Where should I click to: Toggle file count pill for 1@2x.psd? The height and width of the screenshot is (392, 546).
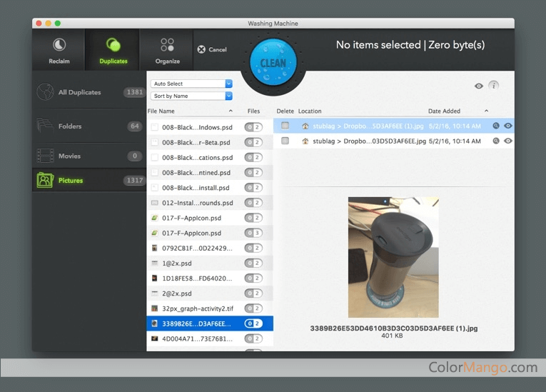click(x=253, y=263)
